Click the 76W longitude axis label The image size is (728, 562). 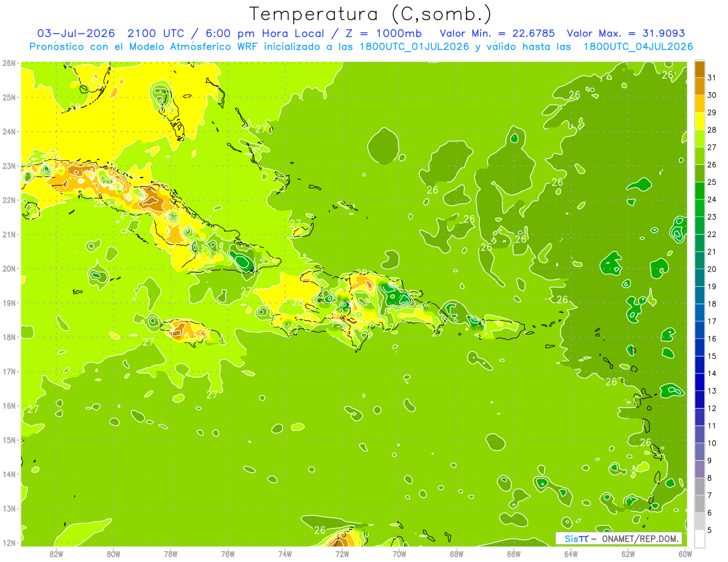(x=227, y=554)
